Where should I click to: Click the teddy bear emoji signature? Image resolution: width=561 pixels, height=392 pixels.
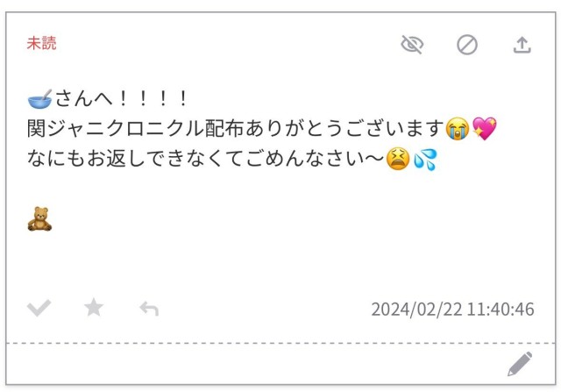pos(39,218)
